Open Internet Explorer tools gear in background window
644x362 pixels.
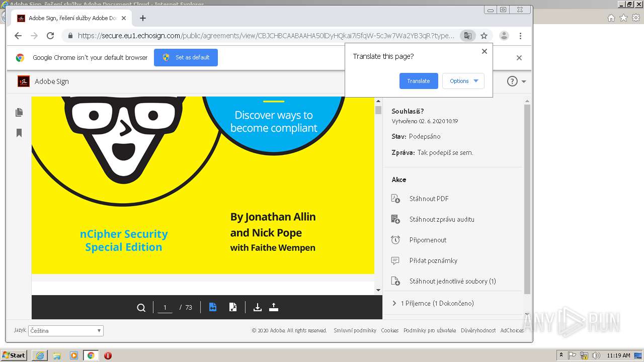click(636, 18)
